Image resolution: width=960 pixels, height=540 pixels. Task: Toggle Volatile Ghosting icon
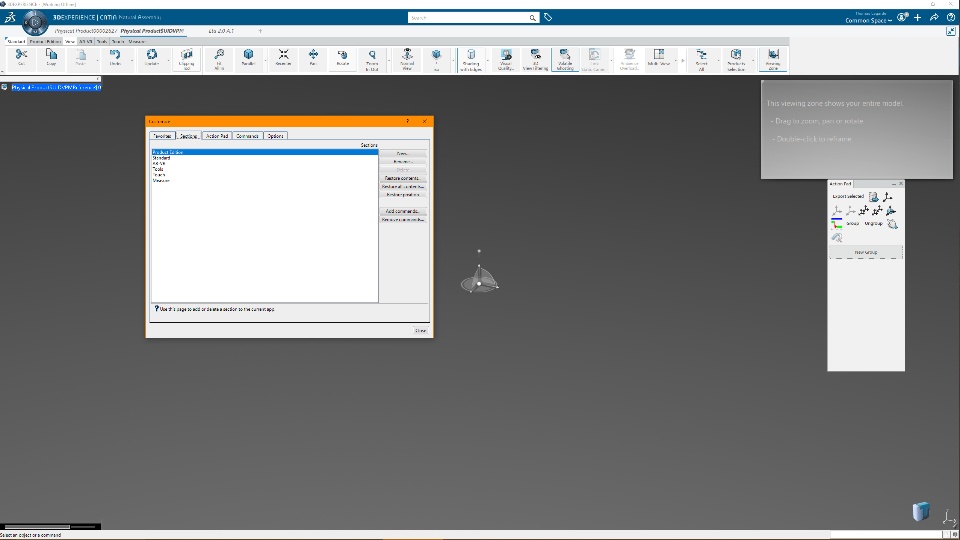coord(564,59)
